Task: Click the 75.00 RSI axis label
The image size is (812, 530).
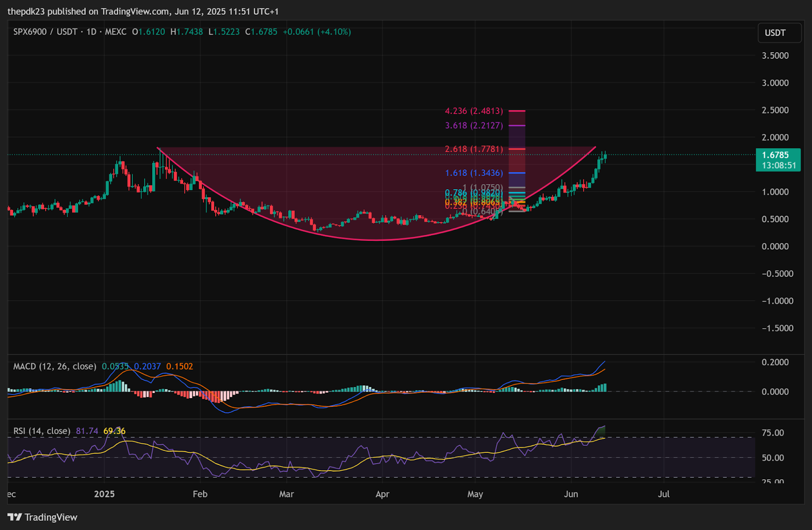Action: (x=772, y=433)
